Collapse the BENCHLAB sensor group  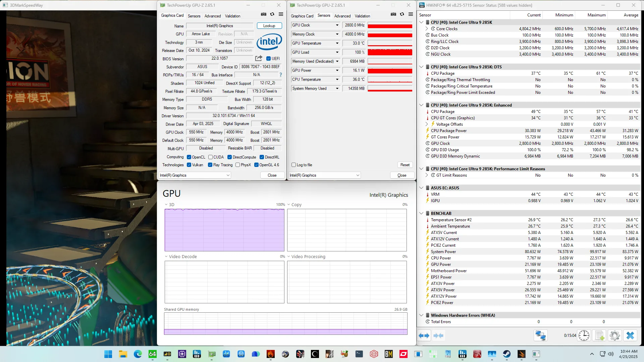[421, 214]
